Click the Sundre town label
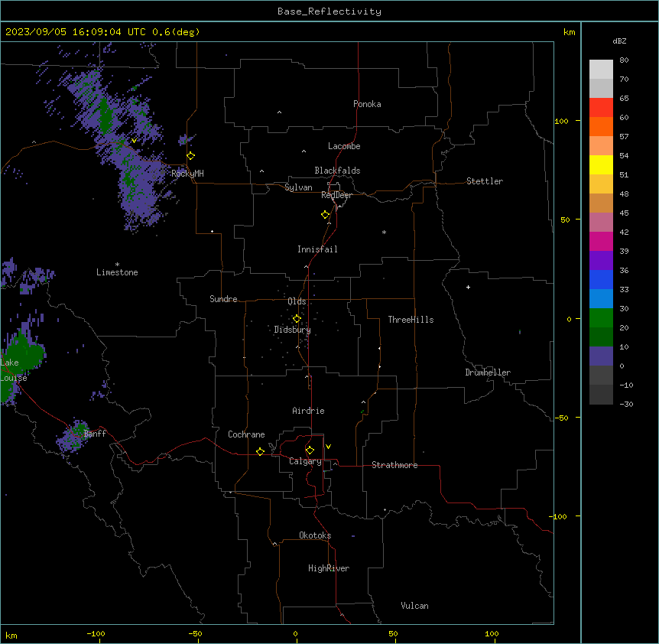The height and width of the screenshot is (644, 659). click(x=223, y=299)
